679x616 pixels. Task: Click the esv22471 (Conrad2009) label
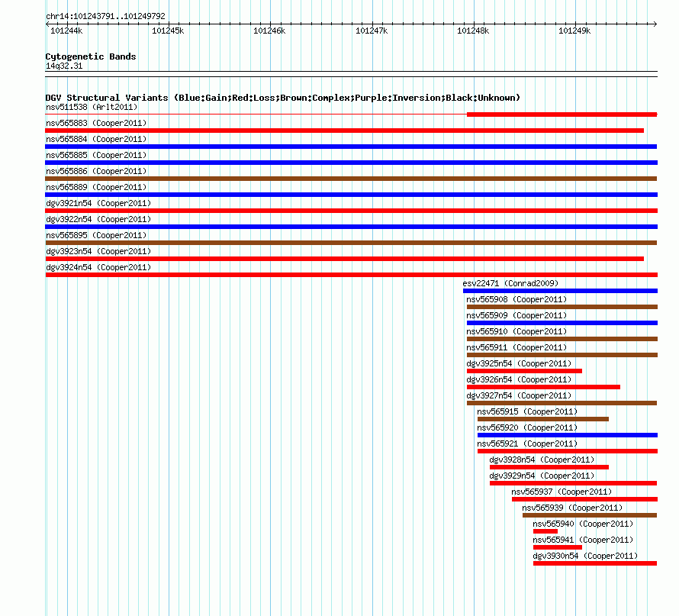pos(510,283)
